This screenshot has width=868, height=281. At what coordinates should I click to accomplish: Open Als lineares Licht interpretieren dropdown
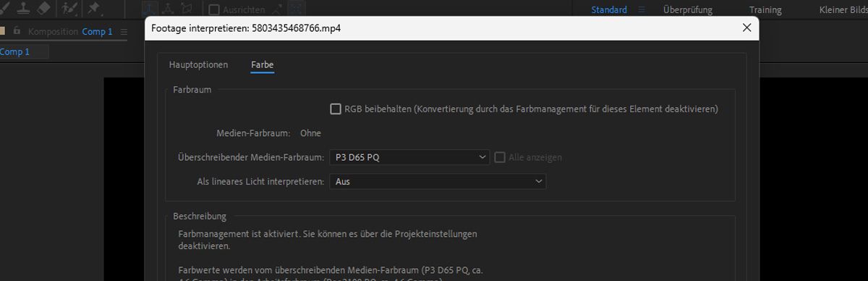[438, 182]
